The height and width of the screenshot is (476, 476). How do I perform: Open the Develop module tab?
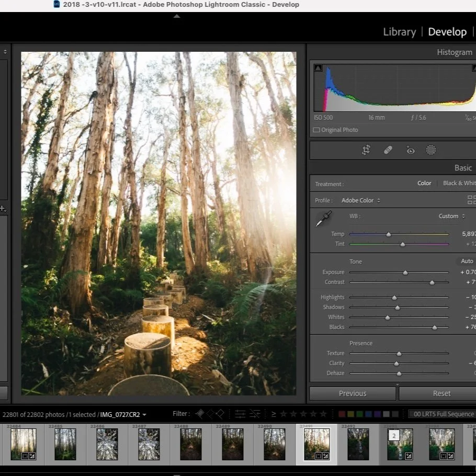click(x=447, y=32)
